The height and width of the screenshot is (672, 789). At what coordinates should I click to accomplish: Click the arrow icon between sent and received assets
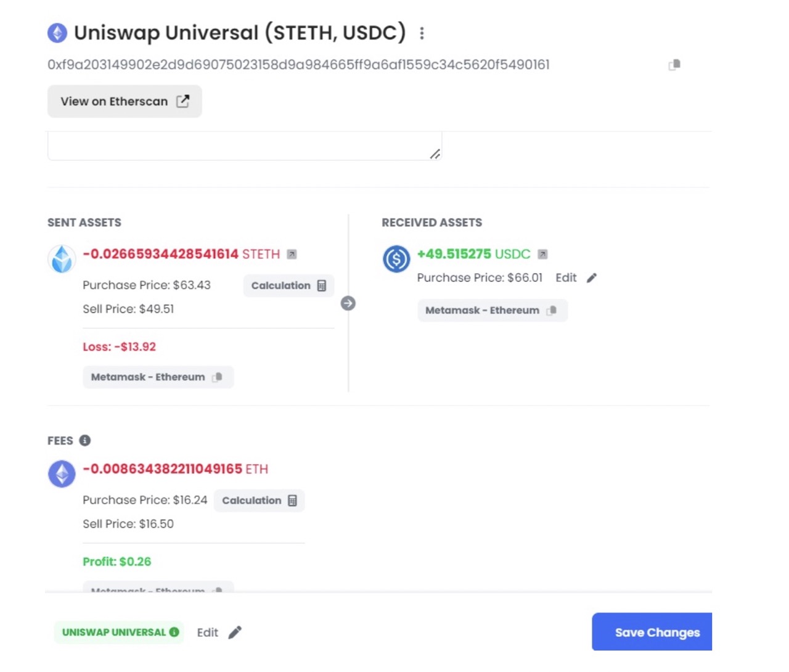[348, 303]
